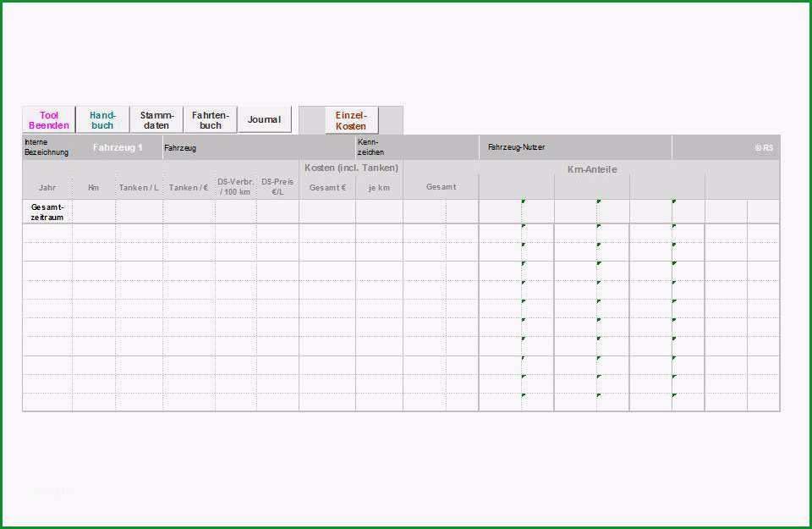Viewport: 812px width, 529px height.
Task: Click the Gesamt header next to je km
Action: point(442,187)
